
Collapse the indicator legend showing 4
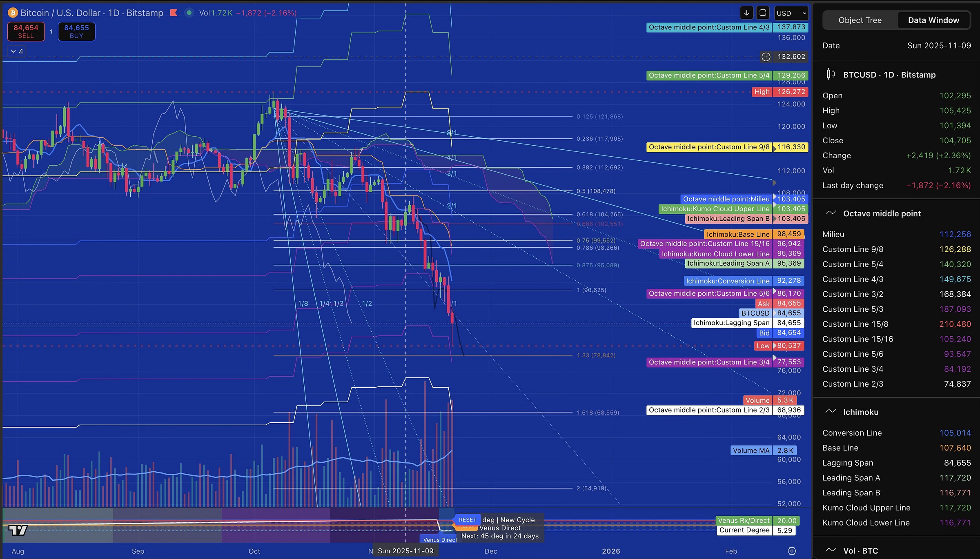[x=17, y=51]
